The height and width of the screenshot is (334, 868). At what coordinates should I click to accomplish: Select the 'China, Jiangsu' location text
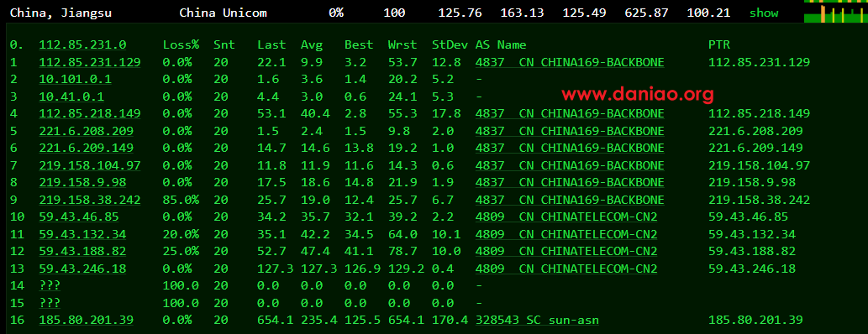pos(60,13)
